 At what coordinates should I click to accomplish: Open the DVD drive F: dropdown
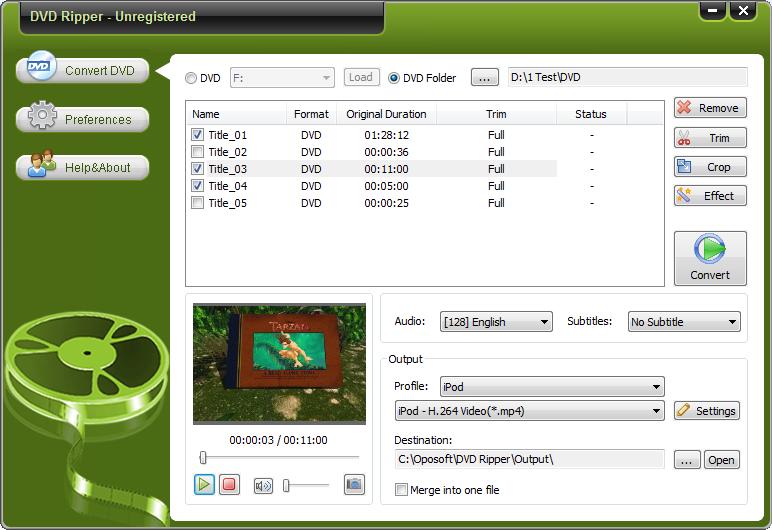pyautogui.click(x=282, y=78)
